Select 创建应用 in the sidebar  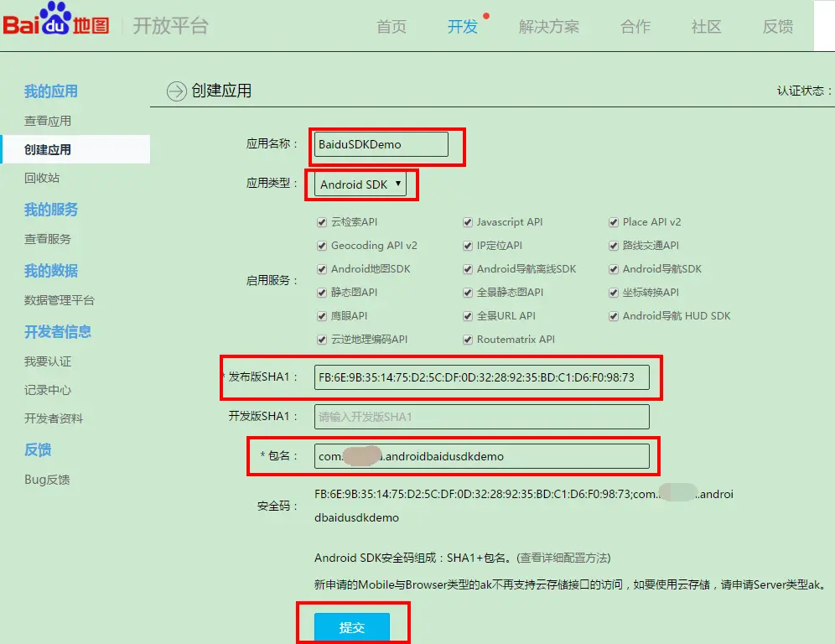(x=76, y=149)
